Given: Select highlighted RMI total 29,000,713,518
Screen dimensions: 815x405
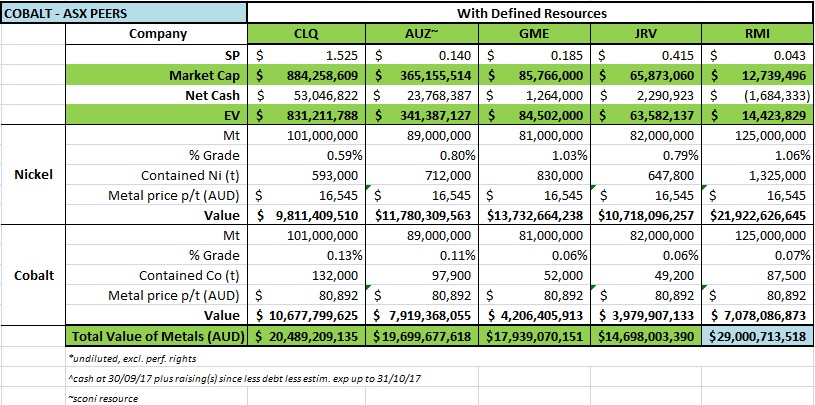Looking at the screenshot, I should [758, 336].
